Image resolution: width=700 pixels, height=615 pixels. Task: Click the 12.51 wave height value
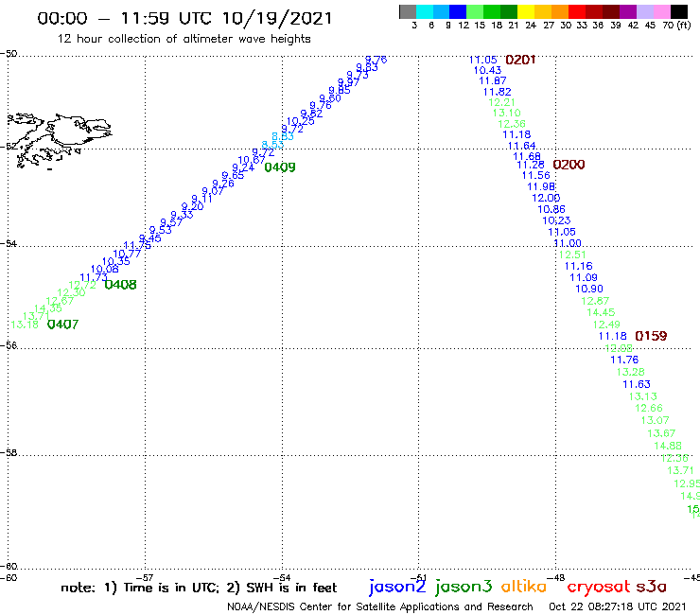coord(572,255)
